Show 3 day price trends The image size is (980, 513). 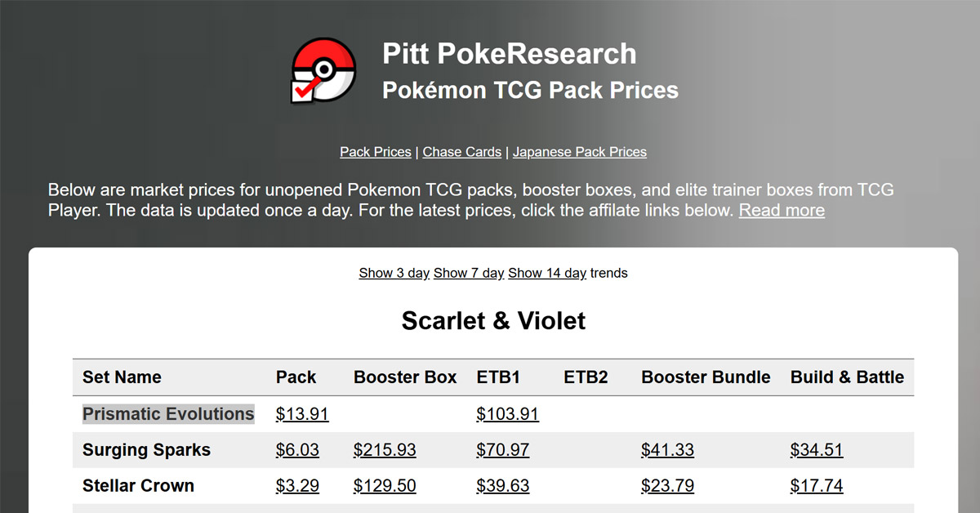coord(394,273)
